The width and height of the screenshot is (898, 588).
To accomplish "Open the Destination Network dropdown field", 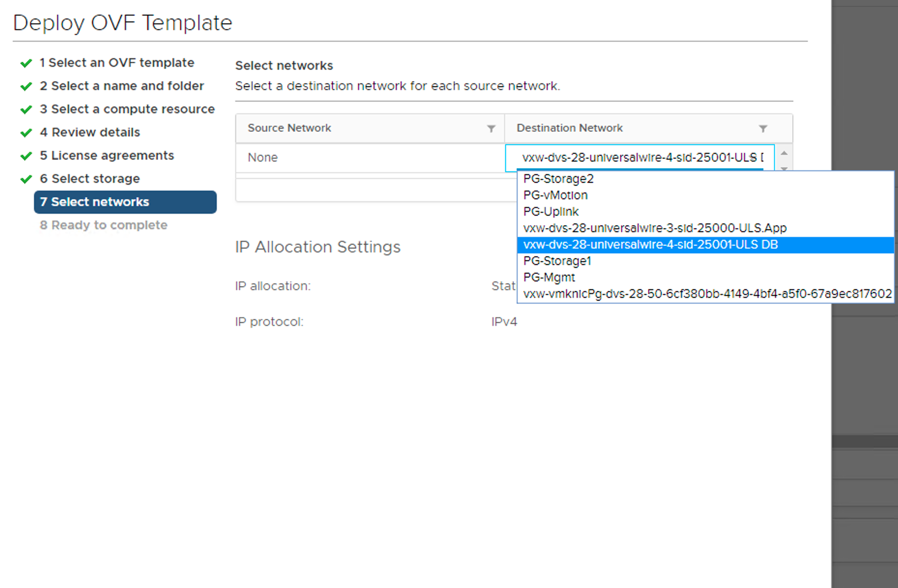I will (x=640, y=158).
